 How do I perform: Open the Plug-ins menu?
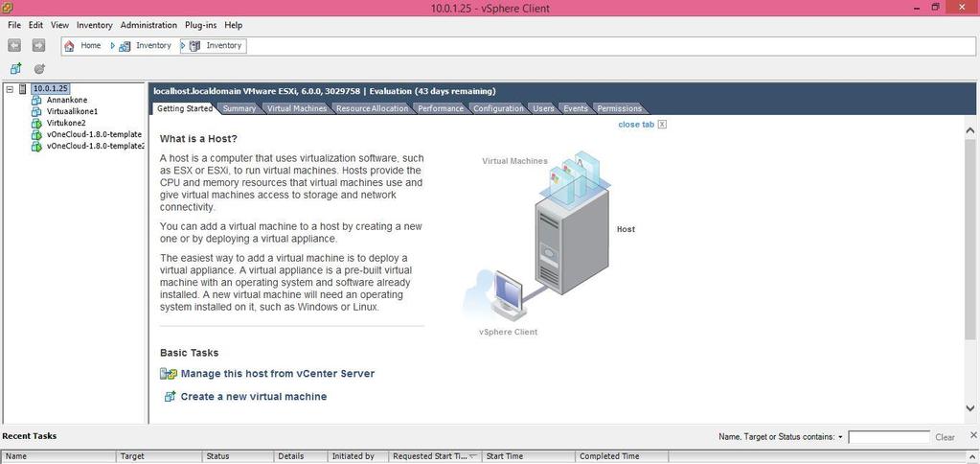coord(200,25)
